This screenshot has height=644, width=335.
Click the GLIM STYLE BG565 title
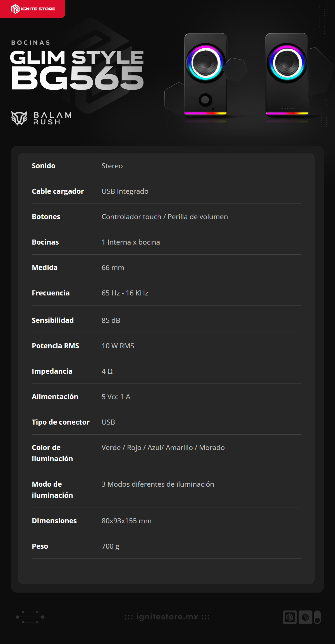[x=77, y=70]
